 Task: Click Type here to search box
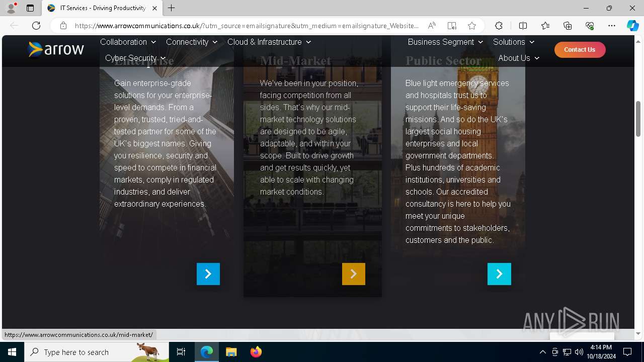coord(97,352)
